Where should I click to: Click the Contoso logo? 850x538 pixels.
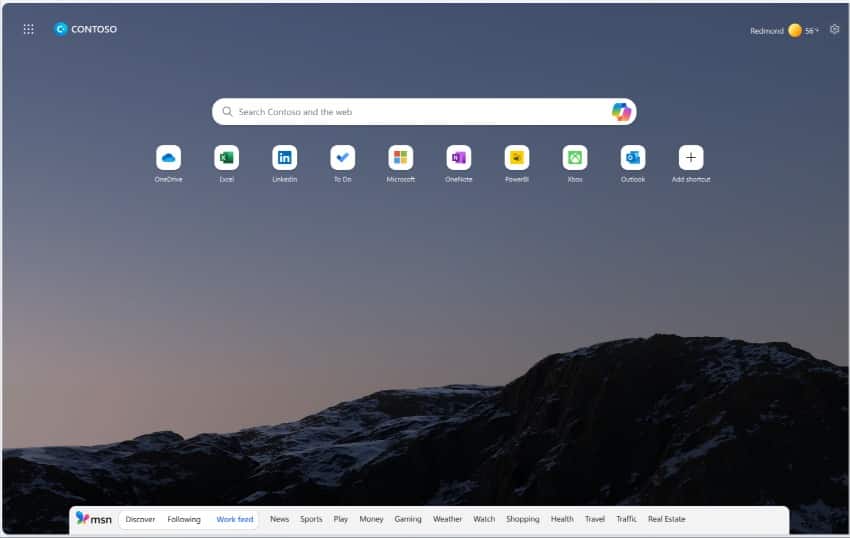86,29
